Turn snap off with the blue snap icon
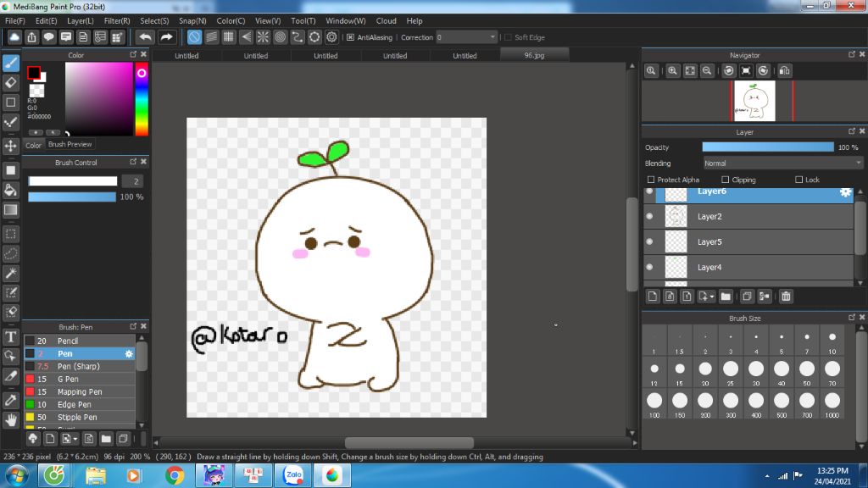 tap(194, 37)
